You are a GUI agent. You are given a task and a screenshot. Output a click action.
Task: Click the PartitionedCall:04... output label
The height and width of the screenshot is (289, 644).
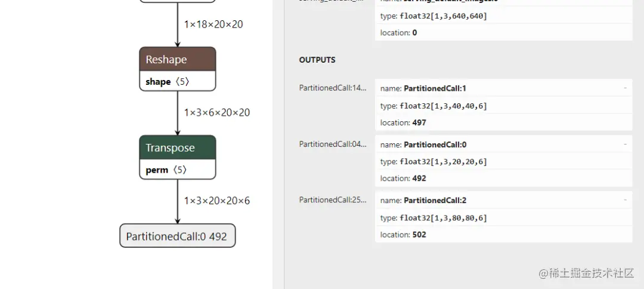[333, 144]
